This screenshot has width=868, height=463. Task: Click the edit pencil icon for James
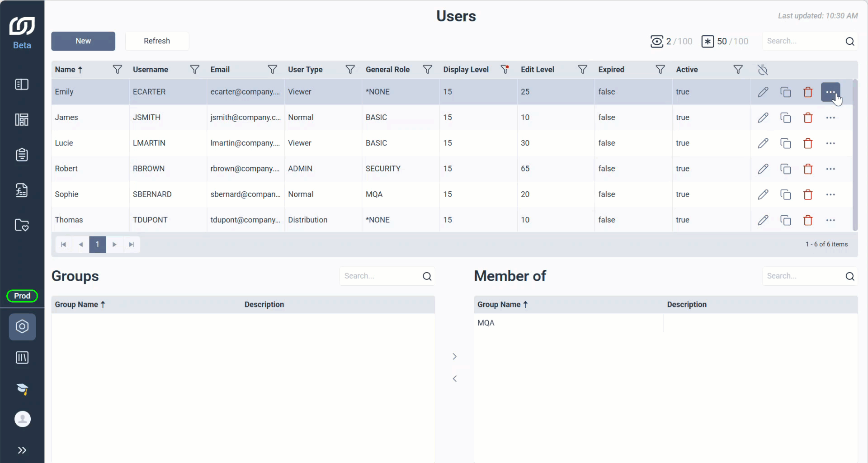click(763, 118)
